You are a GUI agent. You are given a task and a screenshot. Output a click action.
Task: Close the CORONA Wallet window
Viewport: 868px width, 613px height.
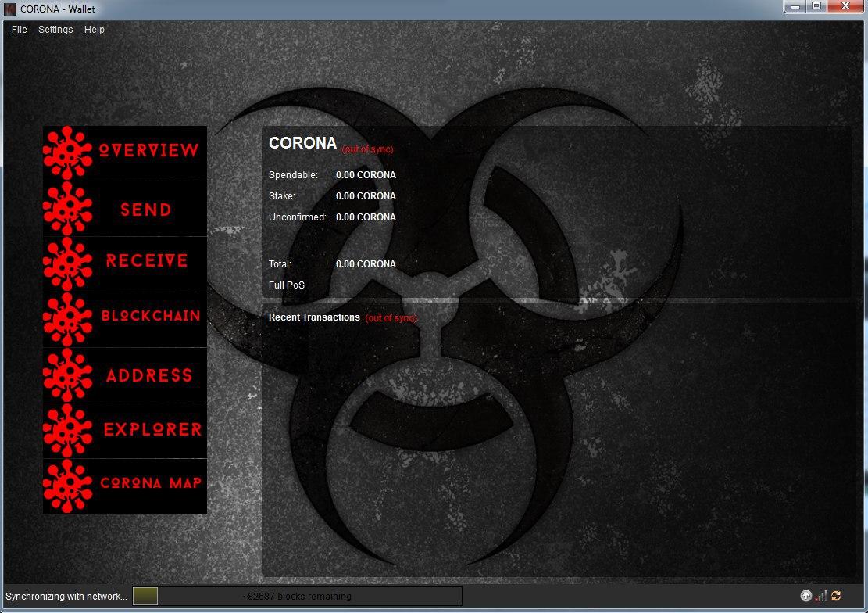[x=845, y=6]
